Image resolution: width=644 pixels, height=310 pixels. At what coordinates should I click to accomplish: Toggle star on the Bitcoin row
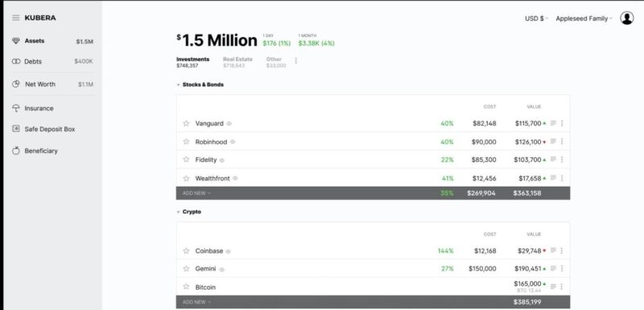pos(186,287)
